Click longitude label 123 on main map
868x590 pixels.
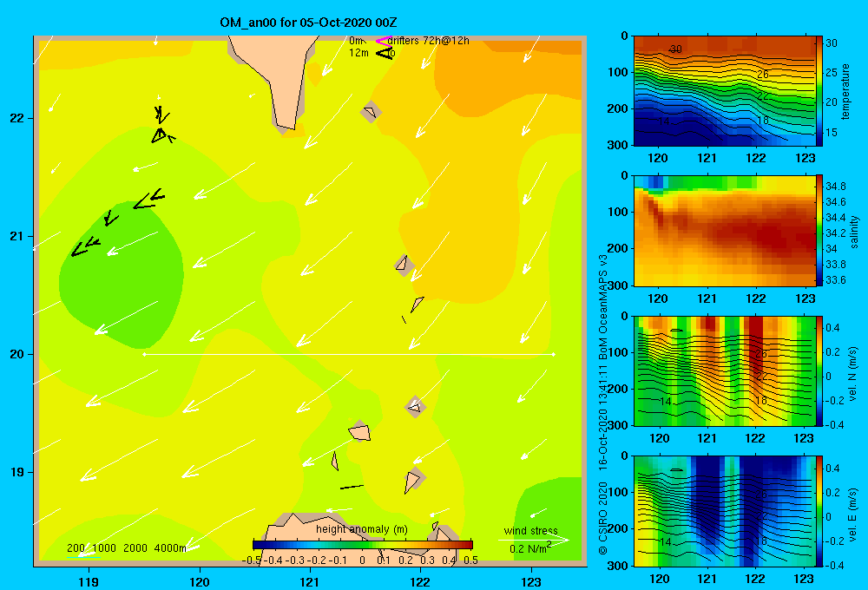pyautogui.click(x=531, y=581)
